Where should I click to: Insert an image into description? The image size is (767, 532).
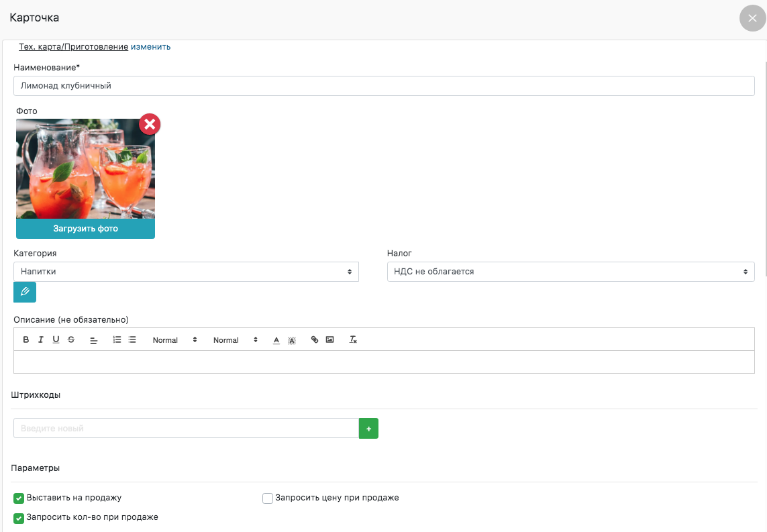coord(329,340)
